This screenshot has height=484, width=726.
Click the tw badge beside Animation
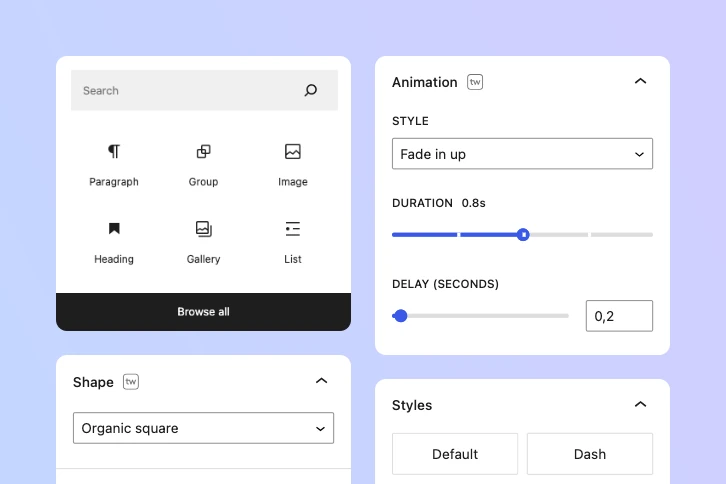[x=475, y=82]
